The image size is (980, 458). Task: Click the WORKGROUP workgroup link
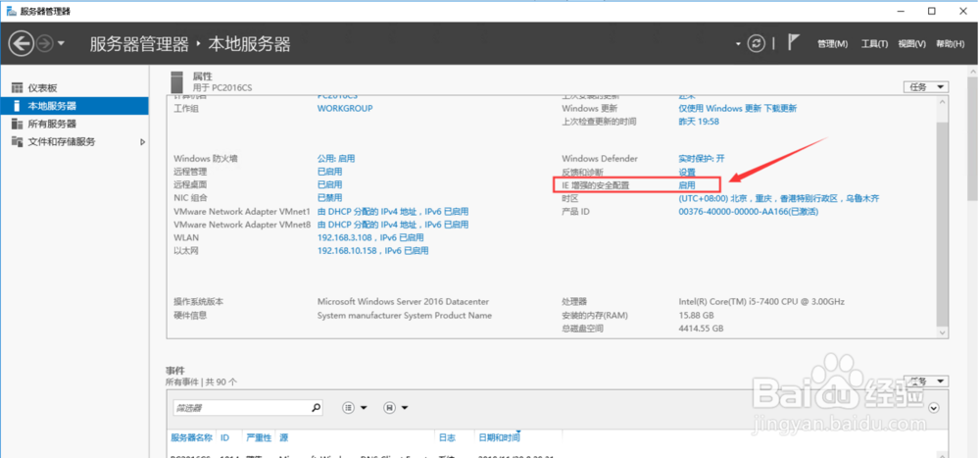pyautogui.click(x=345, y=108)
